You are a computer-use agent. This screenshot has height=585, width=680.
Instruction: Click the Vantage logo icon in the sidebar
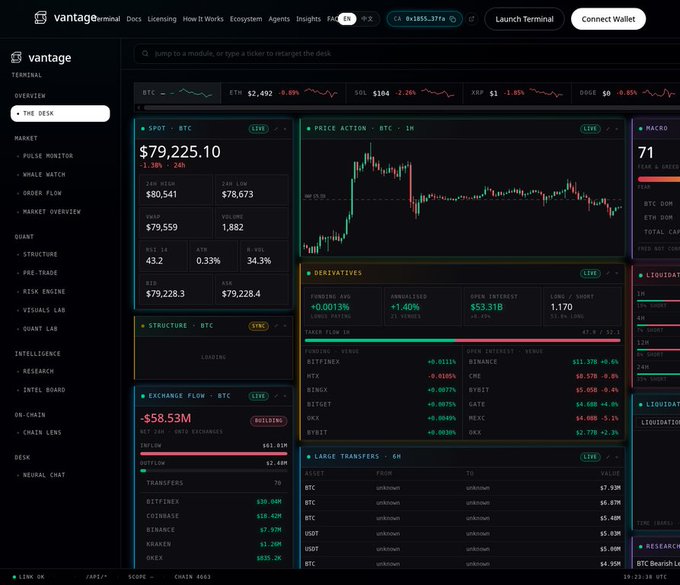click(16, 57)
